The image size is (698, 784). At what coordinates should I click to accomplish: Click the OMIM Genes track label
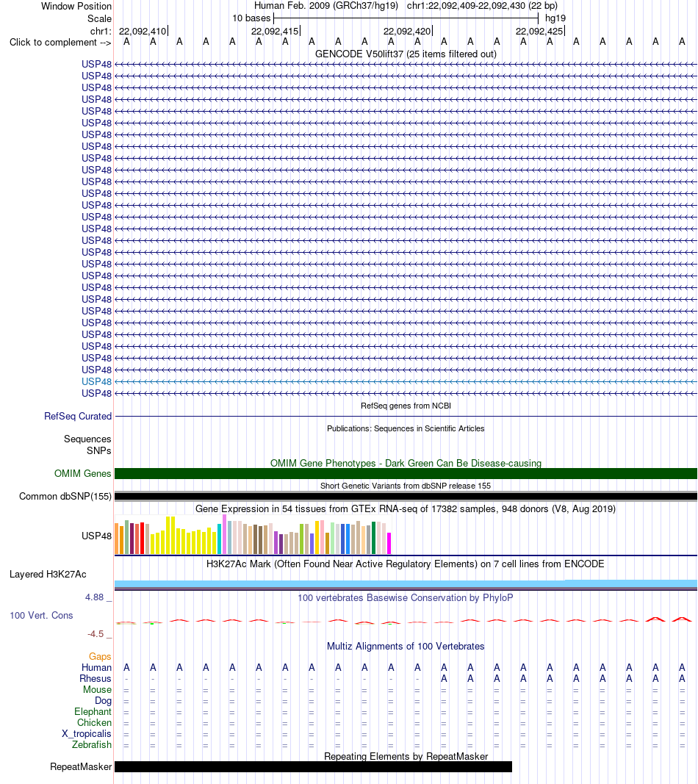82,473
